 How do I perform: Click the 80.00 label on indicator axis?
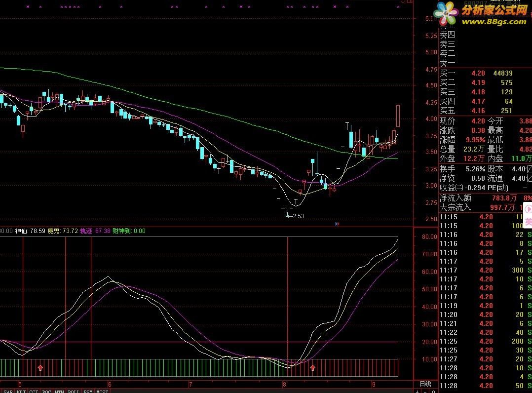(429, 236)
